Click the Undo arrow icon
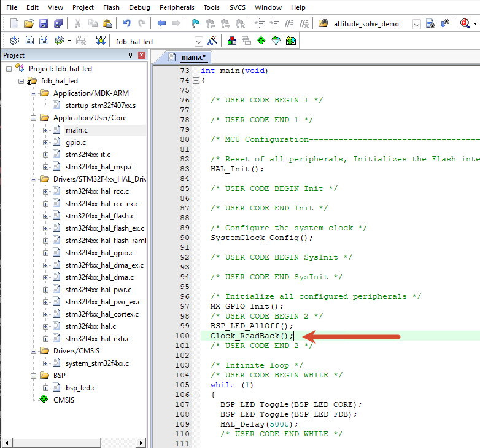This screenshot has width=480, height=448. [126, 23]
